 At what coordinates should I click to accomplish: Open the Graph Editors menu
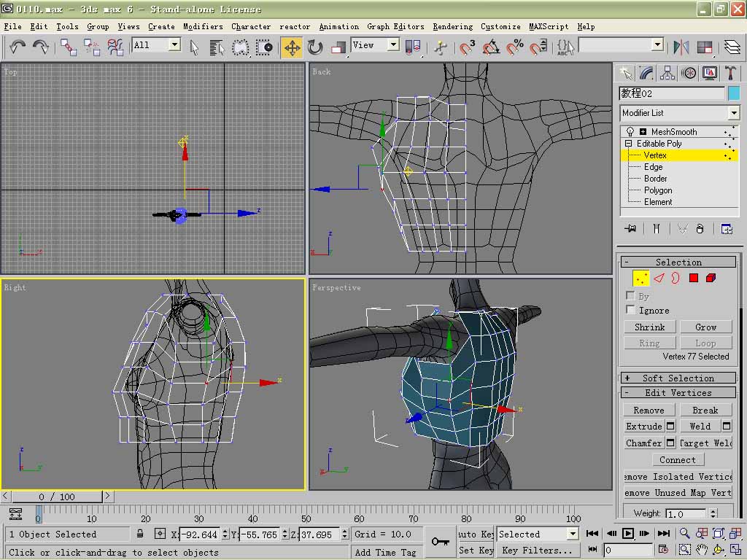pyautogui.click(x=395, y=27)
